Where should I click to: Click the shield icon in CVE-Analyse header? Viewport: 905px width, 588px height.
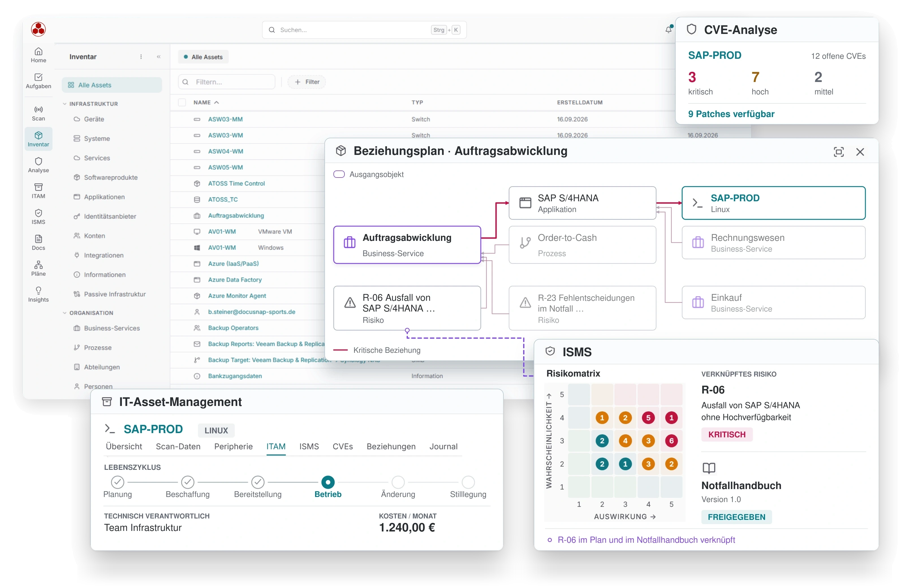[691, 29]
